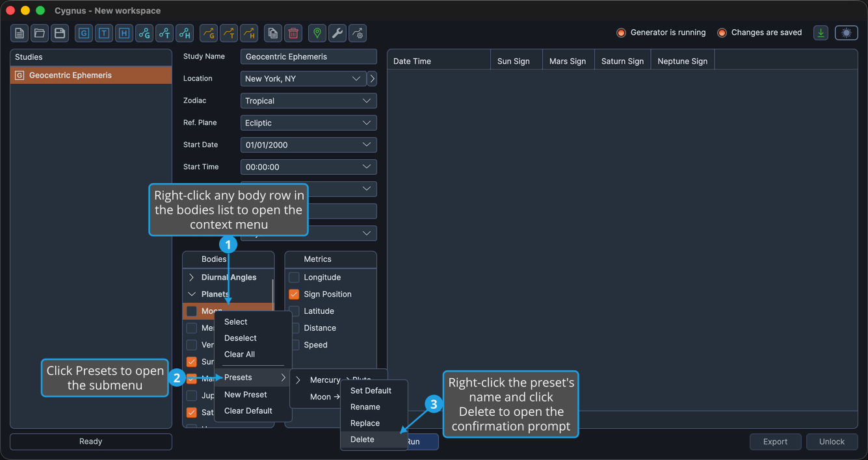
Task: Choose Rename in preset menu
Action: click(375, 407)
